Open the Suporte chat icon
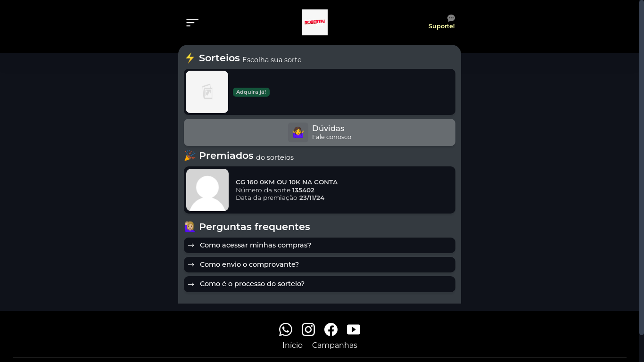 click(451, 18)
